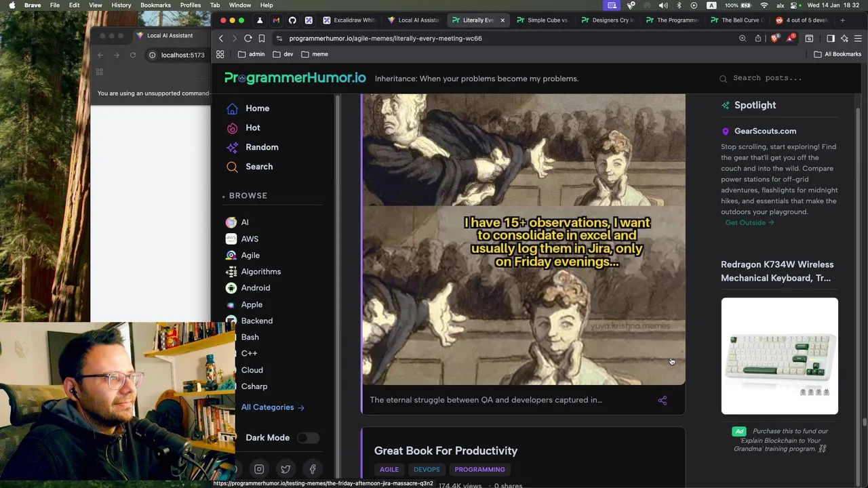Open the Great Book For Productivity post
The image size is (868, 488).
pos(446,451)
